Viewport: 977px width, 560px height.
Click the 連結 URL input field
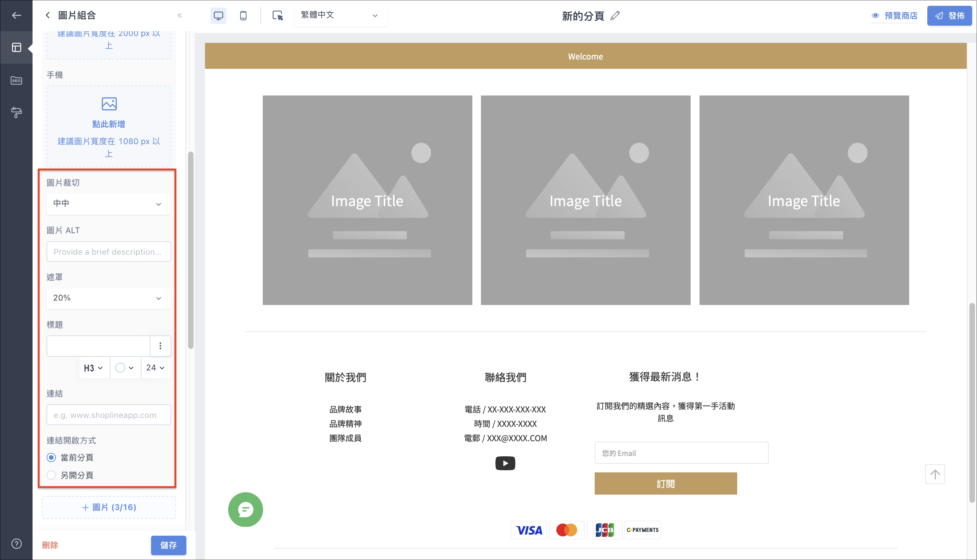pyautogui.click(x=109, y=415)
